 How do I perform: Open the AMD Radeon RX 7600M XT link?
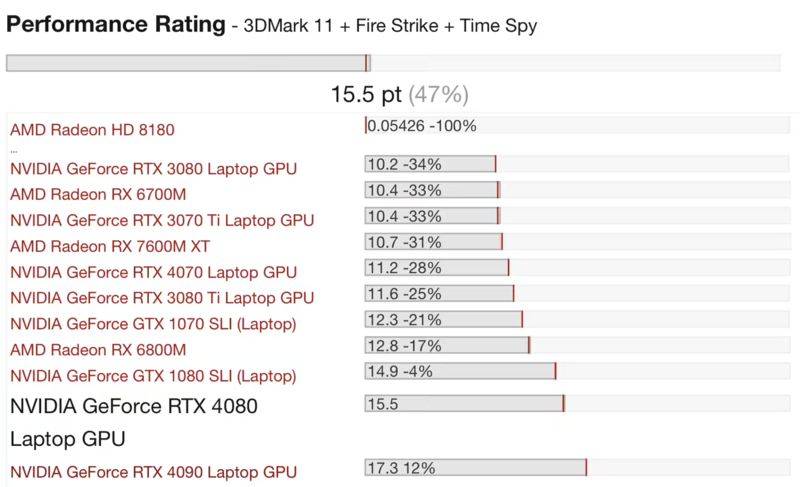(110, 246)
